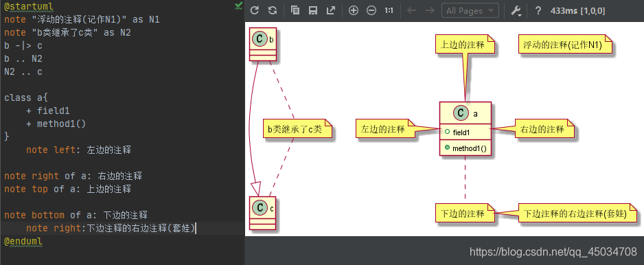644x265 pixels.
Task: Click the auto-refresh sync arrows icon
Action: [x=273, y=10]
